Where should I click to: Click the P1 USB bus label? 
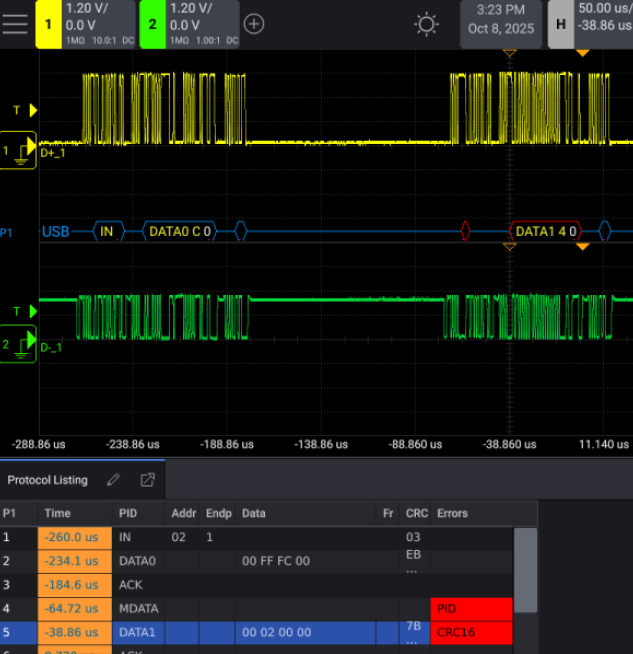(55, 232)
